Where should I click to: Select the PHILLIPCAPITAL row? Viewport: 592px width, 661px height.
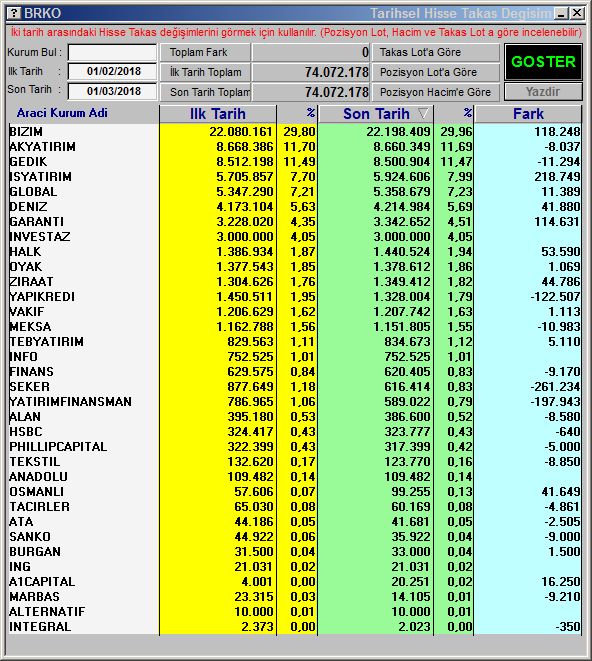click(295, 446)
